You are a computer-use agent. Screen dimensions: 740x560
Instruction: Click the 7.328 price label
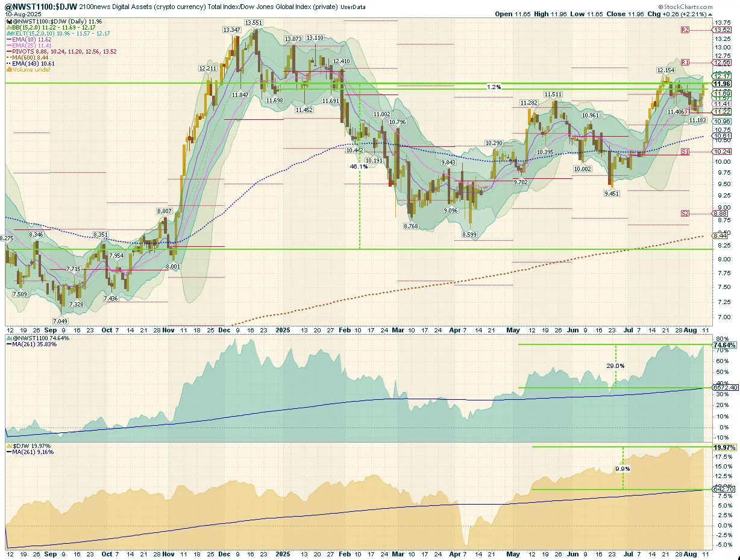[x=76, y=305]
